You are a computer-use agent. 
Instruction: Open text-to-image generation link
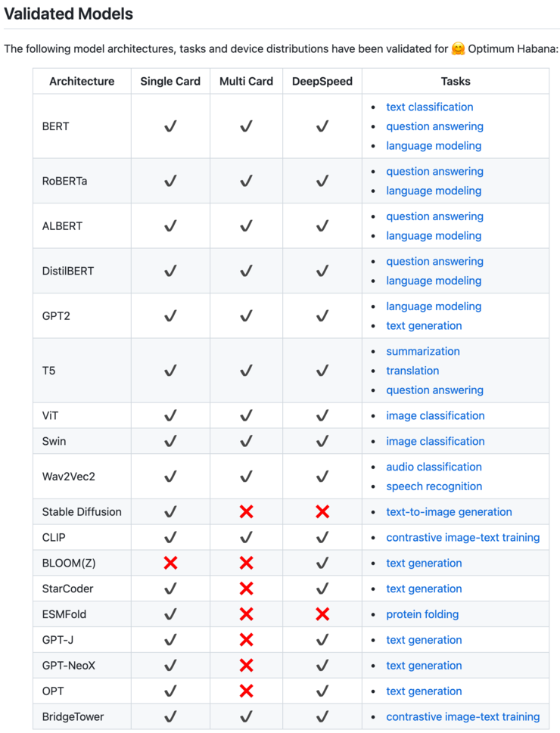[x=449, y=512]
